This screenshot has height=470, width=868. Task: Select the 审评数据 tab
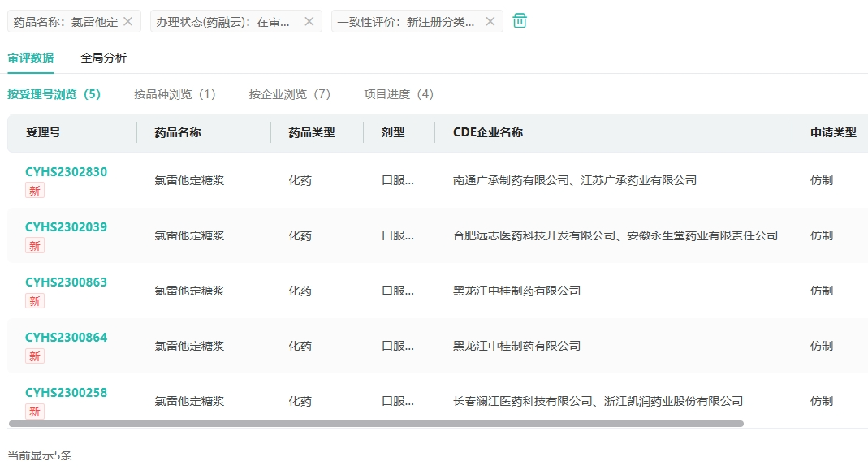[x=31, y=58]
